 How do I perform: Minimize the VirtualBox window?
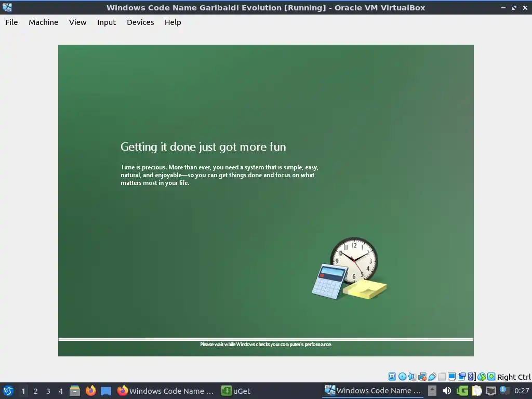point(503,7)
